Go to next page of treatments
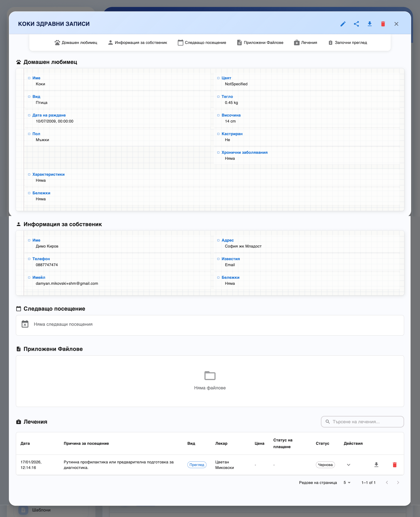This screenshot has width=420, height=517. (x=398, y=482)
